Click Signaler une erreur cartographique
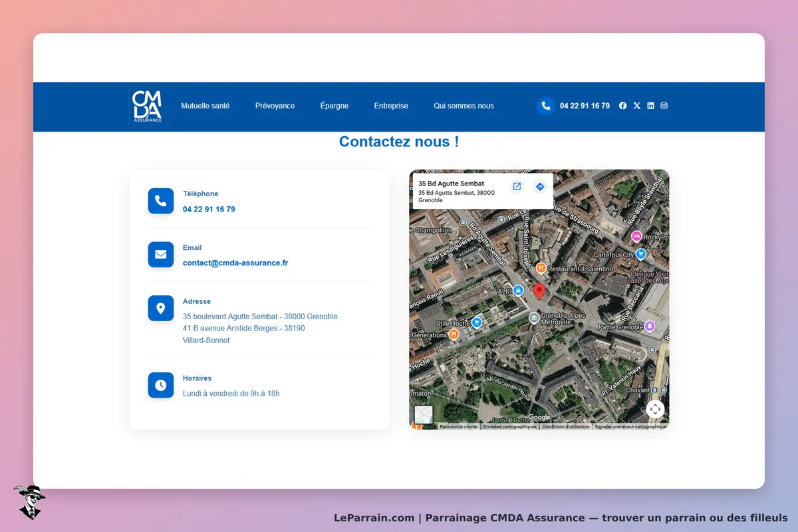798x532 pixels. (630, 427)
